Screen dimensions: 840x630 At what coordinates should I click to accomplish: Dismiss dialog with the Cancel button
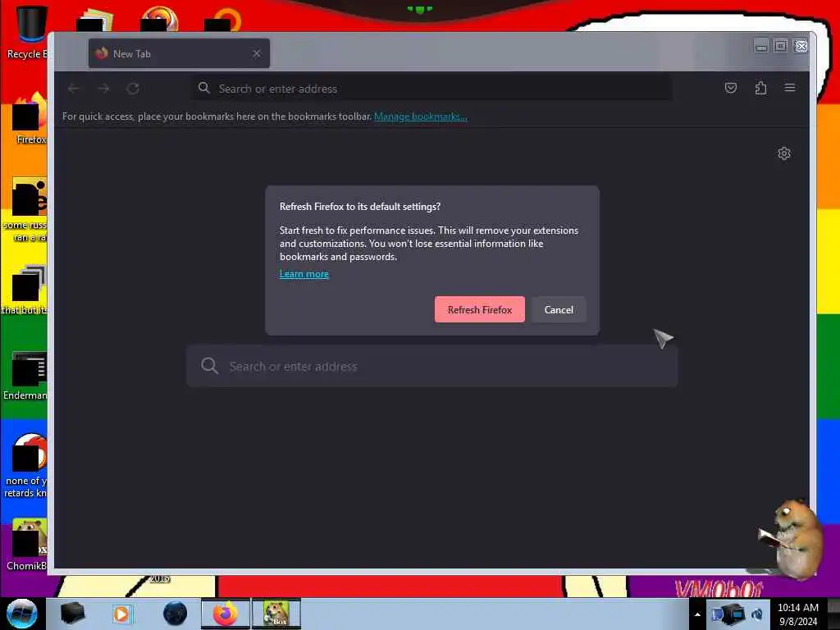click(559, 309)
